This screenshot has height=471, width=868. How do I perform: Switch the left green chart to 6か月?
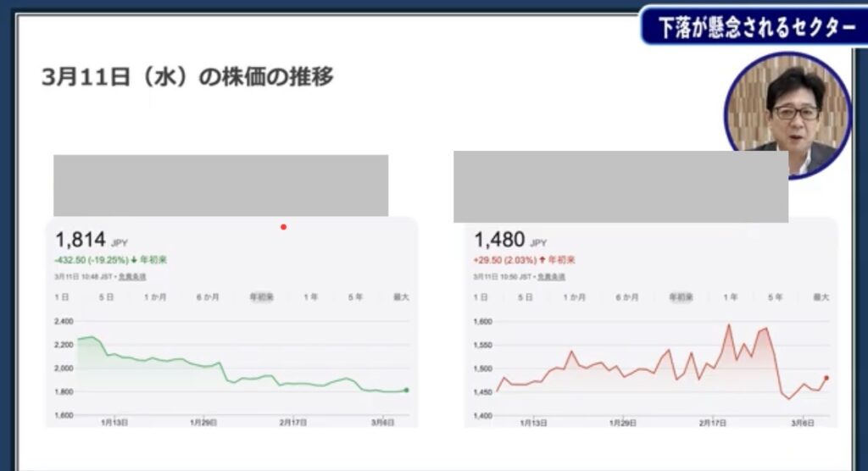[208, 297]
